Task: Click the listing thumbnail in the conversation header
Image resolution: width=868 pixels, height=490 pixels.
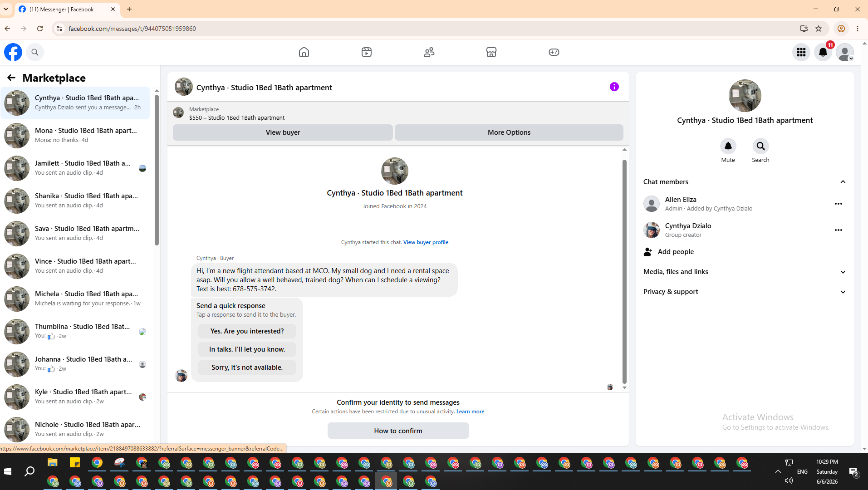Action: pos(184,87)
